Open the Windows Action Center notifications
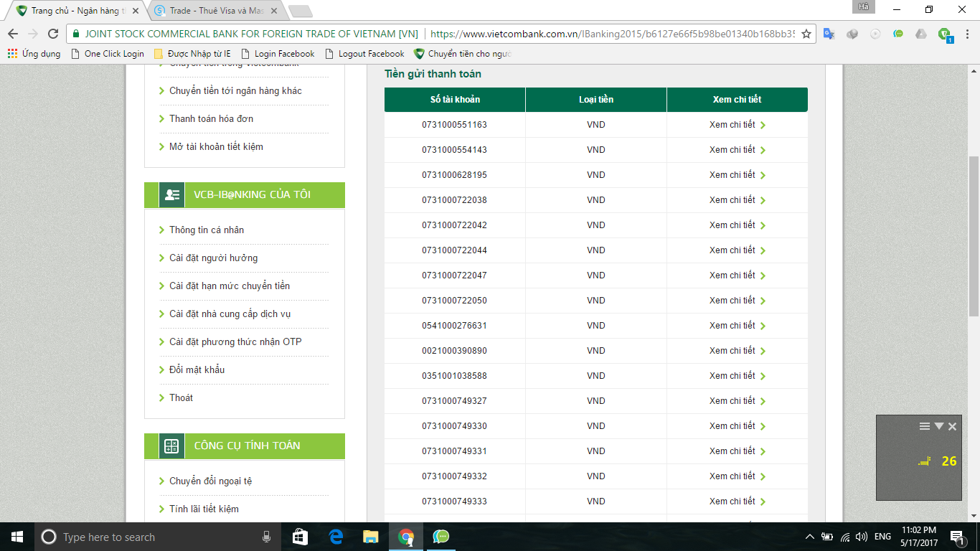Screen dimensions: 980x551 [x=958, y=537]
